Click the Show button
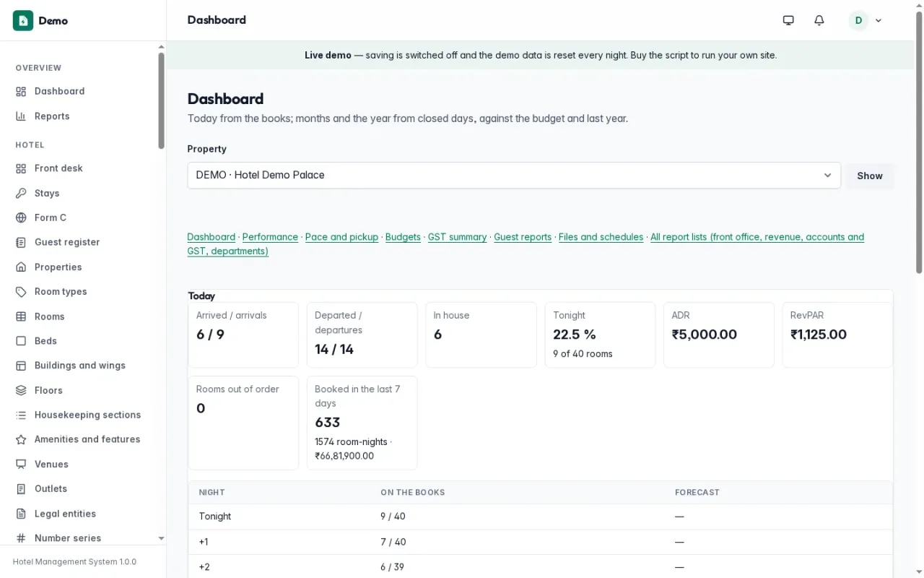 click(870, 176)
